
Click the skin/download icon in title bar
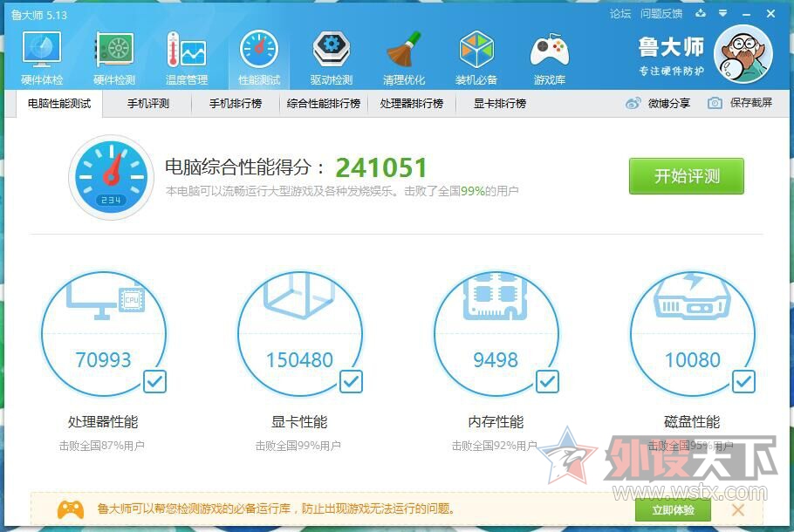(x=701, y=14)
